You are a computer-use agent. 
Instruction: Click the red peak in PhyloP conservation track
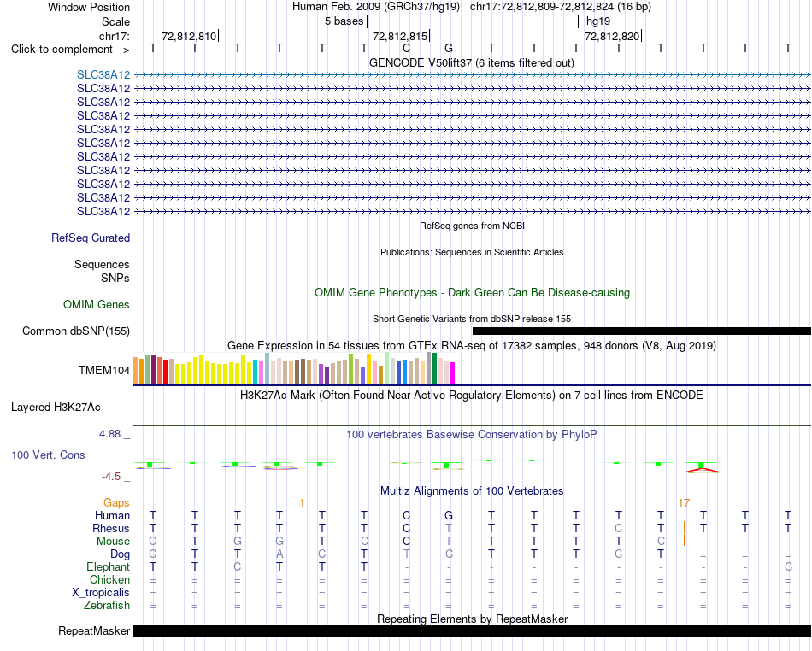[x=703, y=470]
